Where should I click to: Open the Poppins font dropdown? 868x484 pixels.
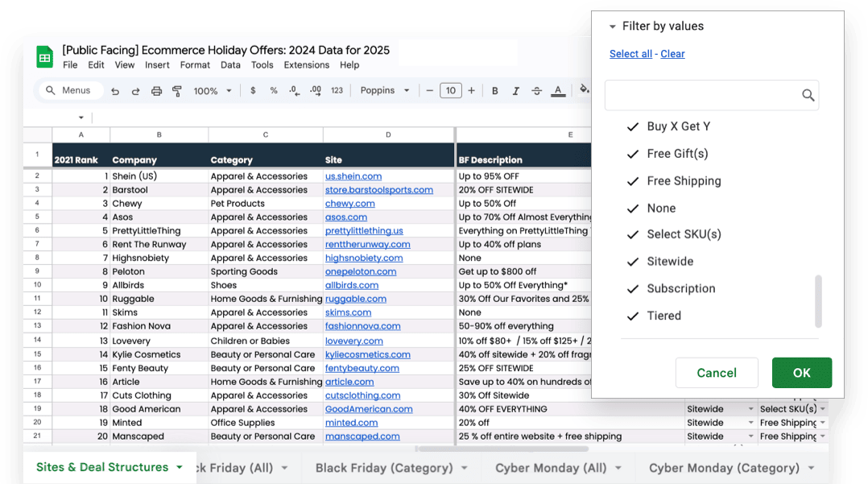coord(385,91)
